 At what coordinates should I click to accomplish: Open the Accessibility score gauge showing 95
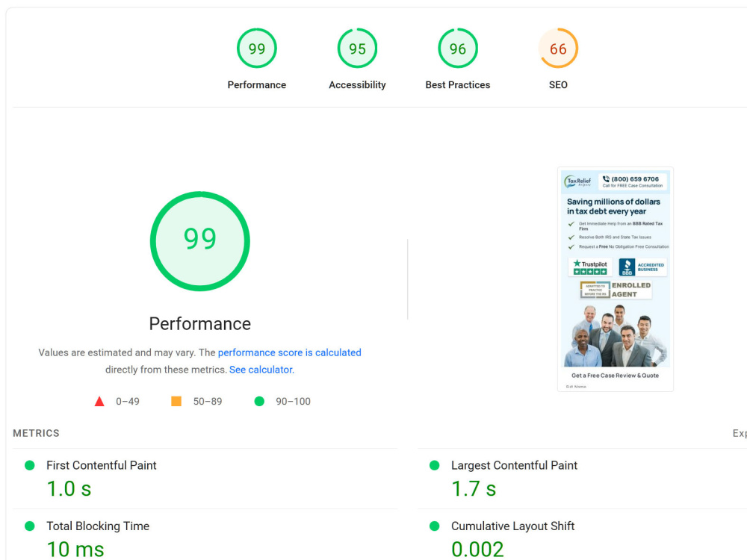click(x=357, y=48)
